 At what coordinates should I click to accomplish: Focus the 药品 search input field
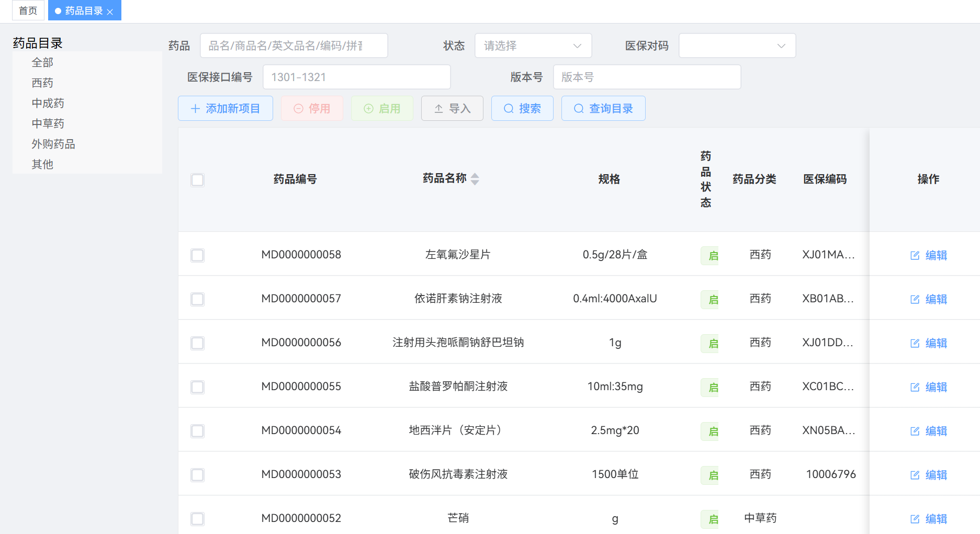pyautogui.click(x=294, y=46)
